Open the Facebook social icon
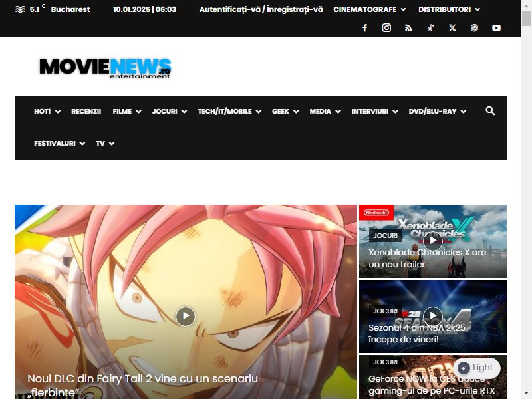The image size is (532, 399). coord(364,28)
